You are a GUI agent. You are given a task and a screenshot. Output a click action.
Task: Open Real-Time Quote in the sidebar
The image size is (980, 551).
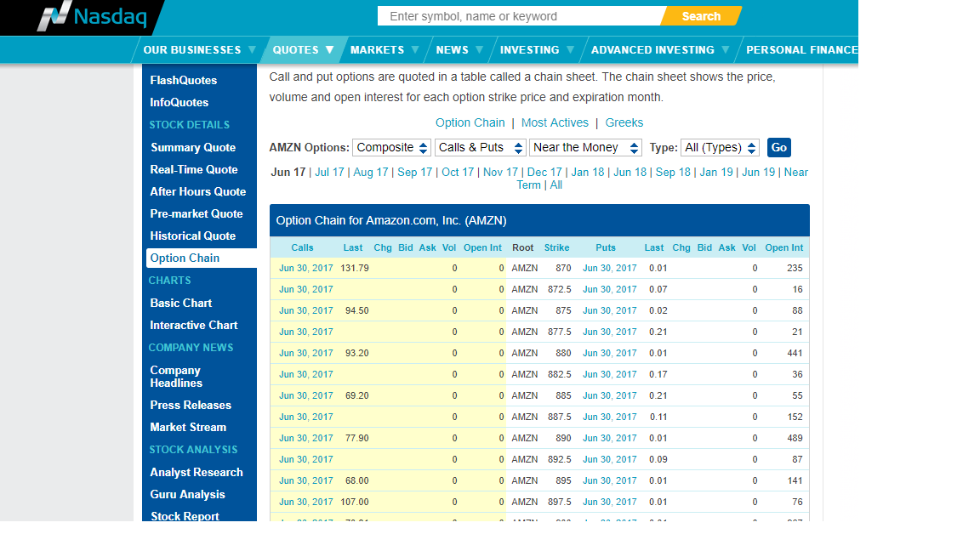[x=194, y=170]
